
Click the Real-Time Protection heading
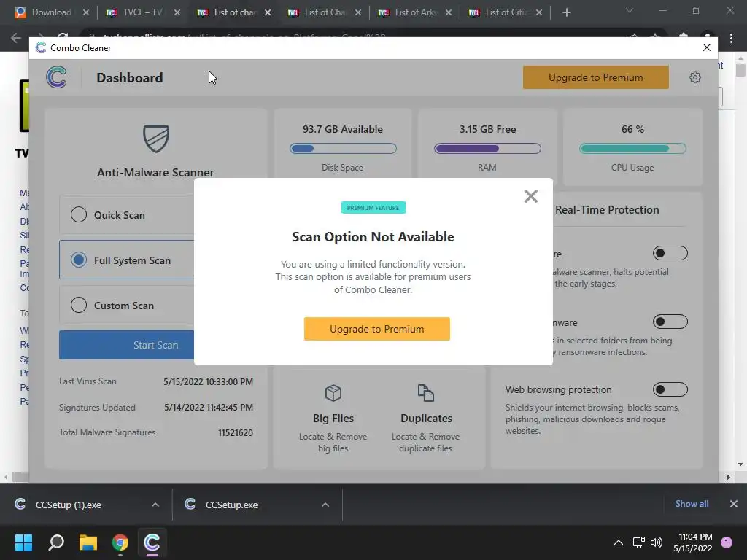[607, 209]
